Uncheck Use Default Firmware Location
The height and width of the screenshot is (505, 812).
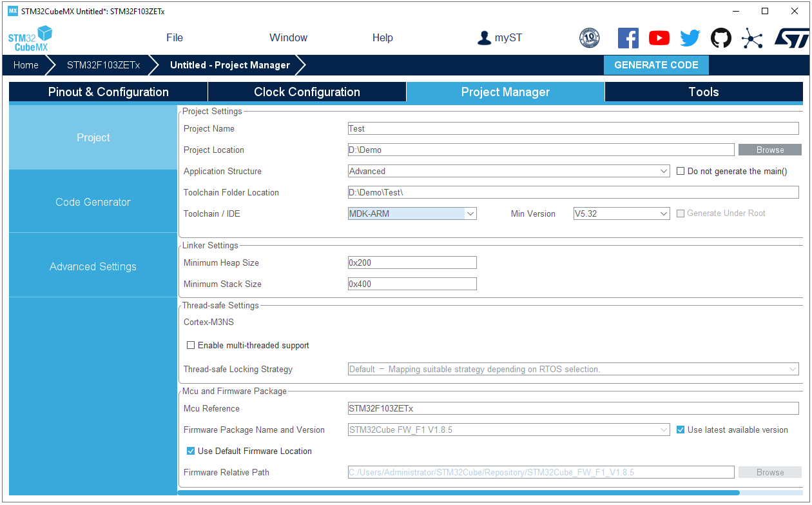pyautogui.click(x=191, y=451)
